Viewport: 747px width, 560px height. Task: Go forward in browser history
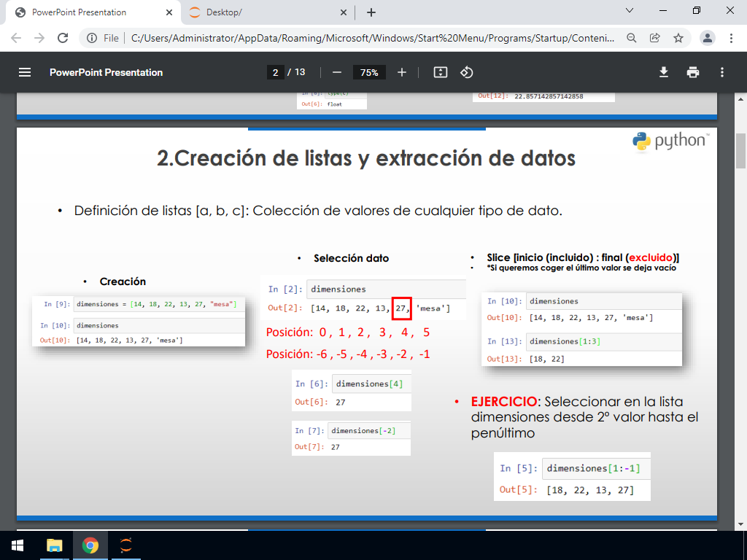[x=39, y=38]
